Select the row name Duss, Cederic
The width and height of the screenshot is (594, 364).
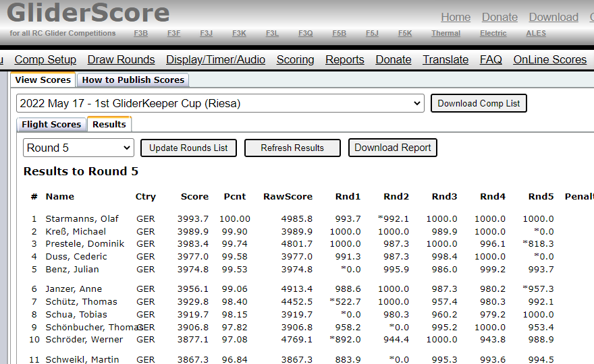[76, 257]
